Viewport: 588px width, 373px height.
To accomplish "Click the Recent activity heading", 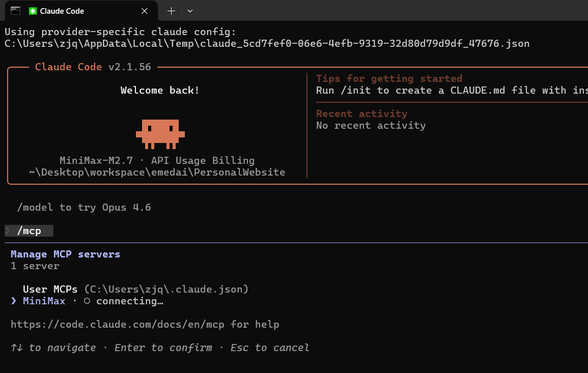I will pyautogui.click(x=361, y=113).
